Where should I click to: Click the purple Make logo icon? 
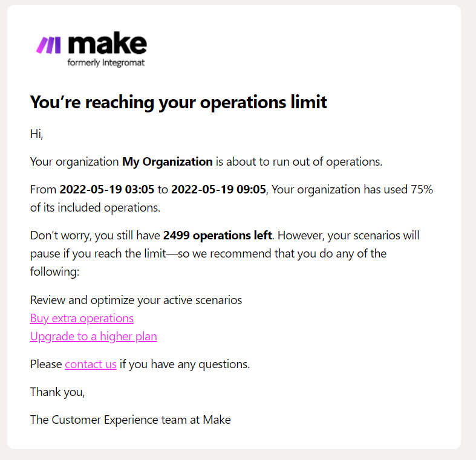48,45
